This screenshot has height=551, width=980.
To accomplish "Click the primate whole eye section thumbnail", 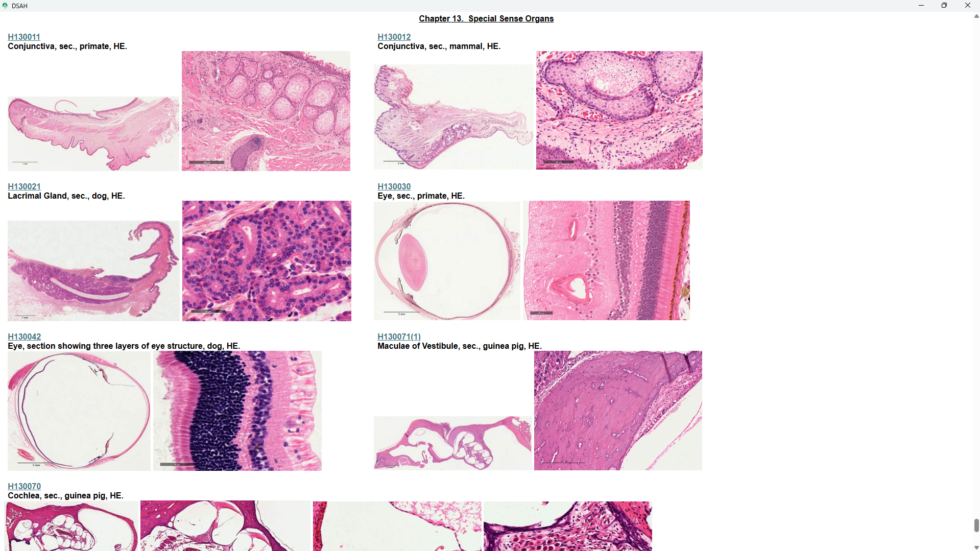I will [x=447, y=261].
